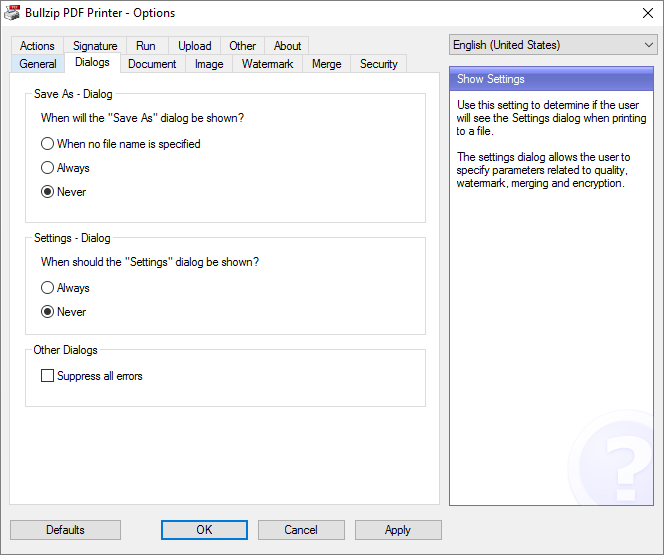The width and height of the screenshot is (664, 555).
Task: Switch to the Other tab
Action: tap(242, 46)
